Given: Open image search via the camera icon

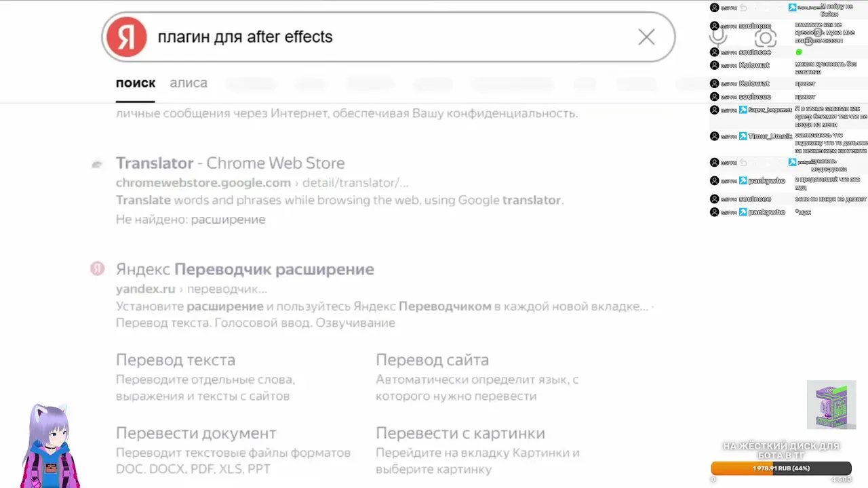Looking at the screenshot, I should point(766,38).
